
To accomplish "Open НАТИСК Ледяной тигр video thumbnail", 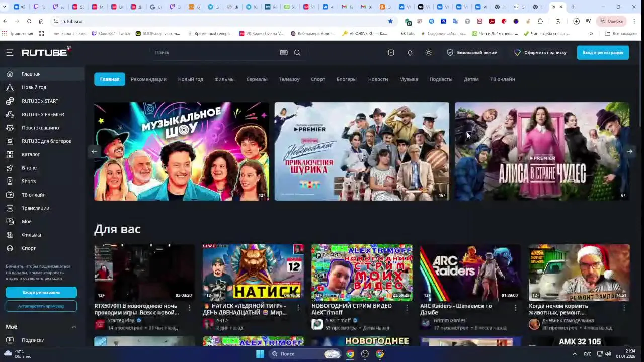I will 253,273.
